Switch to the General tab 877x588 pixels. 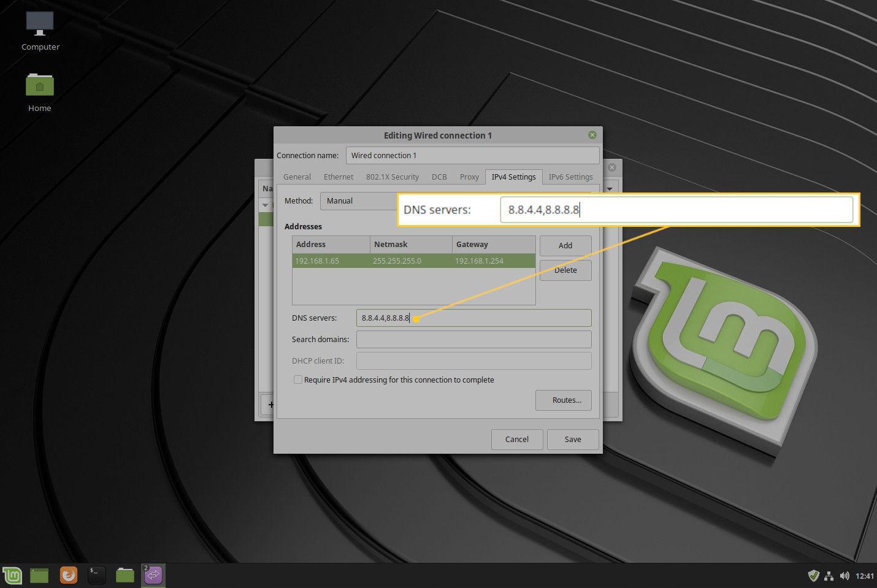click(x=297, y=177)
